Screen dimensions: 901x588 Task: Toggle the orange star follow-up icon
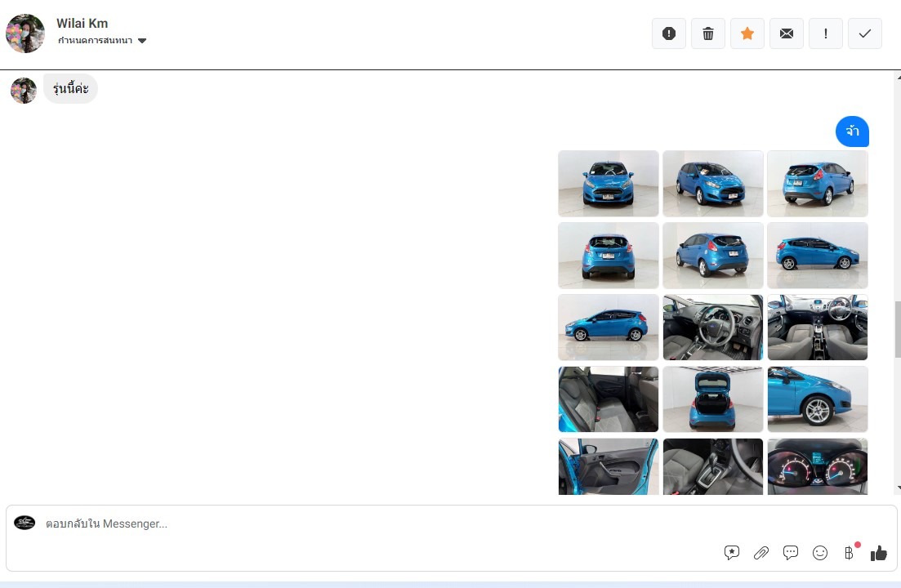click(x=747, y=33)
